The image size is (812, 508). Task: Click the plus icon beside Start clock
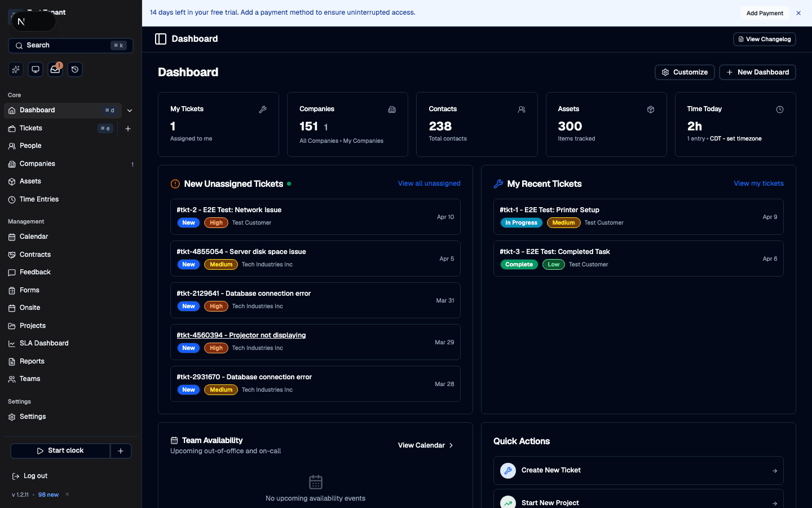pos(120,450)
